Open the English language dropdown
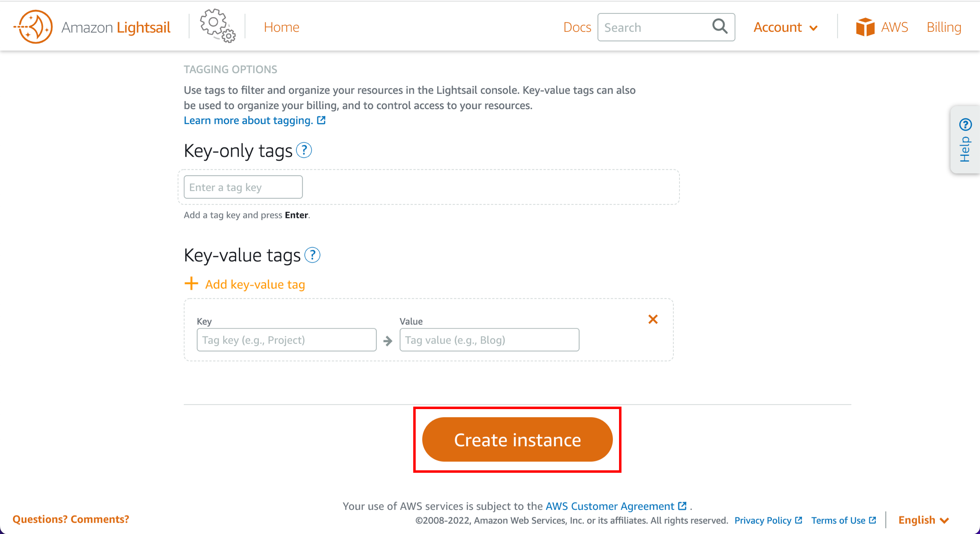Viewport: 980px width, 534px height. click(923, 520)
